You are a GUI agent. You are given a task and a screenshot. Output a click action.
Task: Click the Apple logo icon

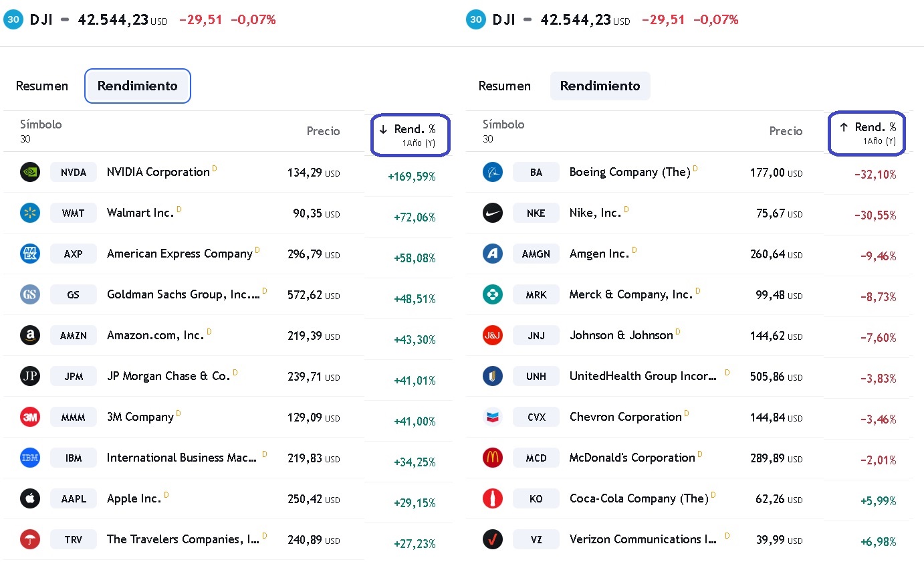[x=30, y=498]
